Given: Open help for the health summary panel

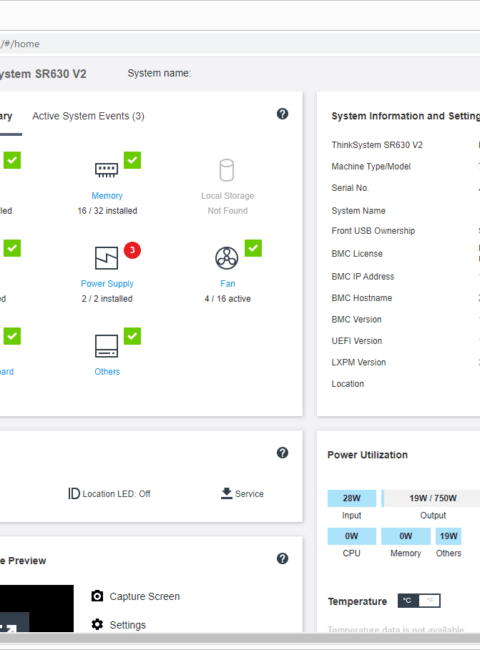Looking at the screenshot, I should coord(282,114).
